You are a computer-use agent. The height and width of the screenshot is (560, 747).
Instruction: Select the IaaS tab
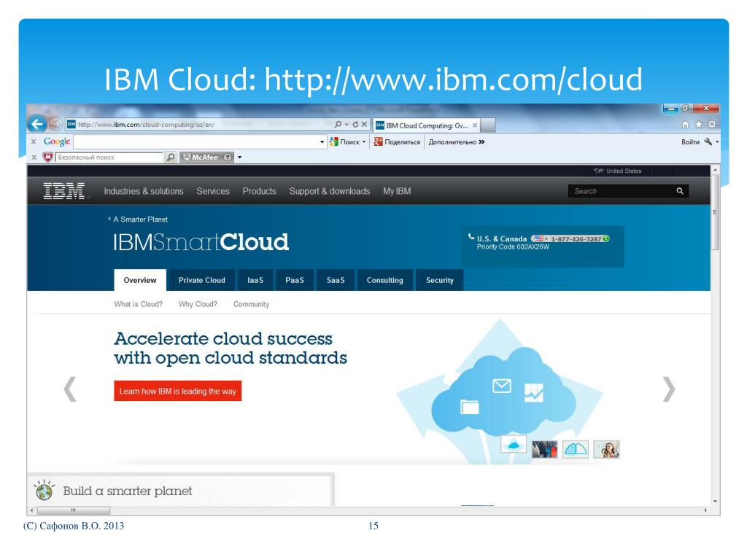click(x=255, y=280)
